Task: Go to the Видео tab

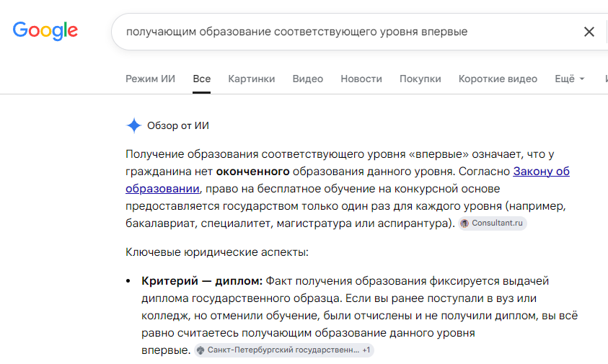Action: pos(307,79)
